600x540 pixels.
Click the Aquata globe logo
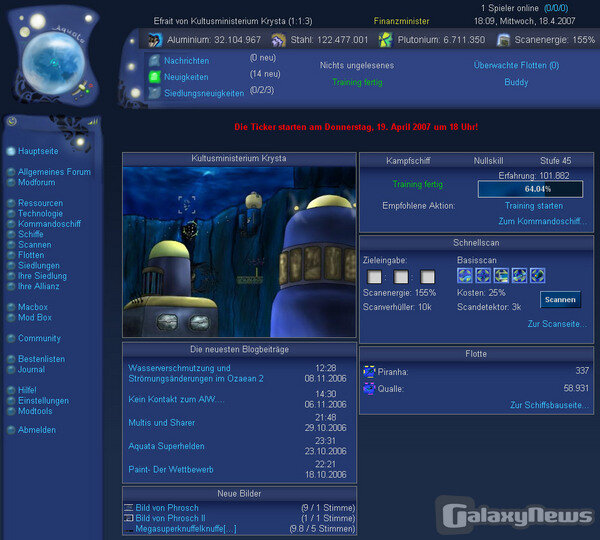53,63
